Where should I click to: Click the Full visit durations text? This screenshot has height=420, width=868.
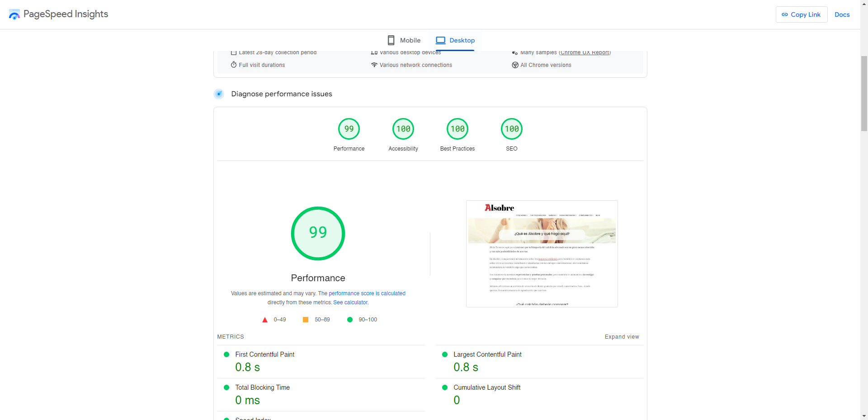coord(262,65)
